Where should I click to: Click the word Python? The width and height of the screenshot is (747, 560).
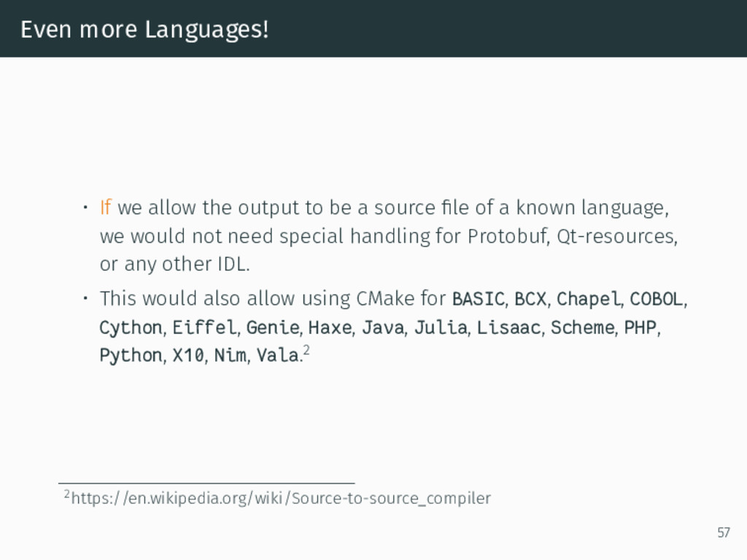click(131, 356)
